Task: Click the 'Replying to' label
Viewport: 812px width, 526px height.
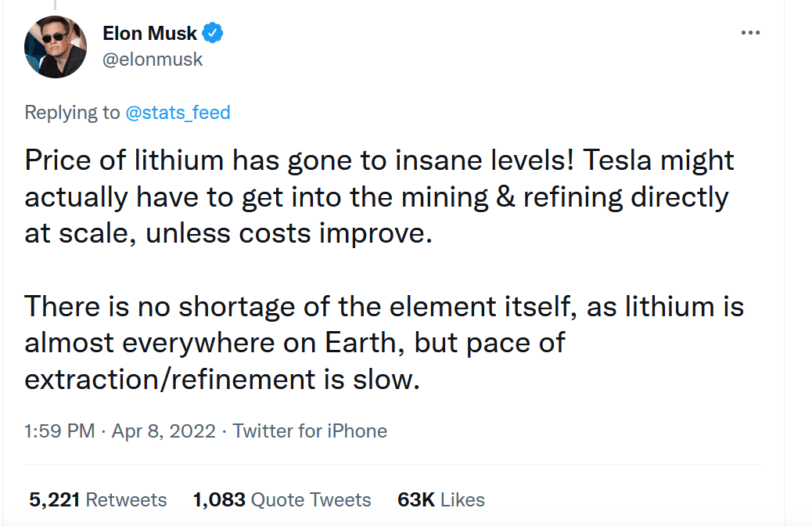Action: pos(72,113)
